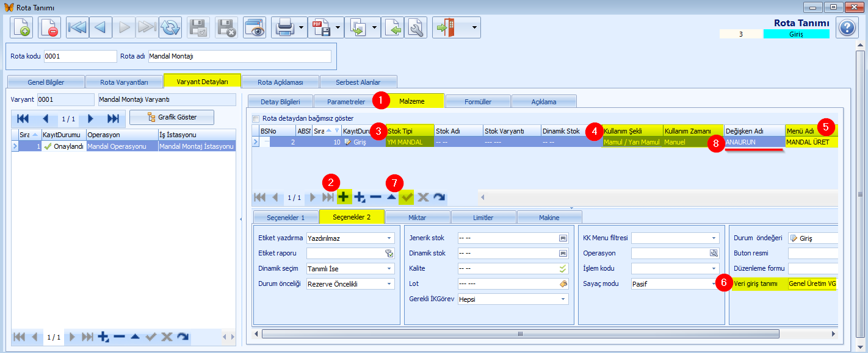The width and height of the screenshot is (868, 353).
Task: Open the Etiket yazdırma dropdown
Action: coord(389,238)
